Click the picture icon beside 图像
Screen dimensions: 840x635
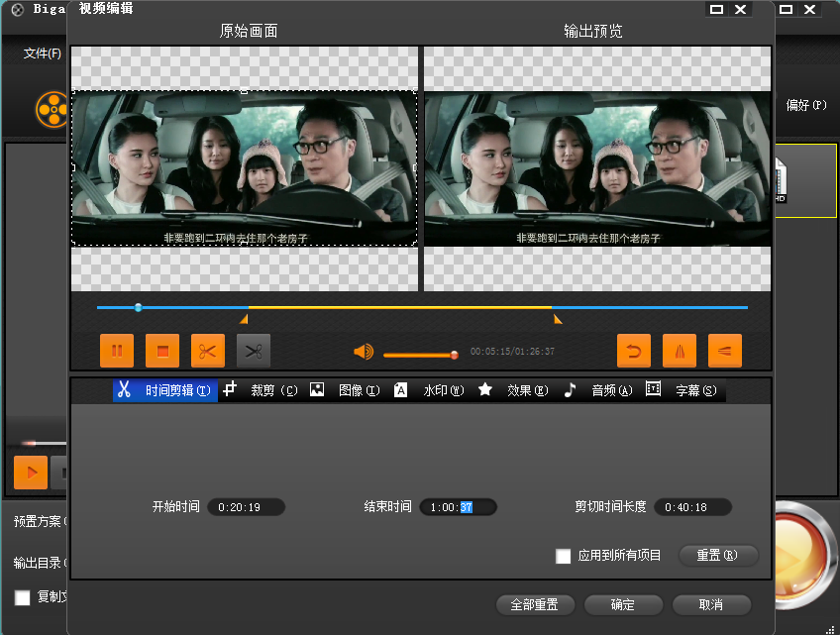pos(317,389)
